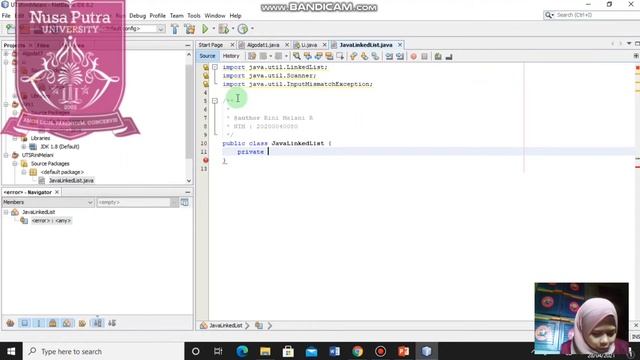This screenshot has width=640, height=360.
Task: Switch to the Algodat1.java tab
Action: [x=263, y=45]
